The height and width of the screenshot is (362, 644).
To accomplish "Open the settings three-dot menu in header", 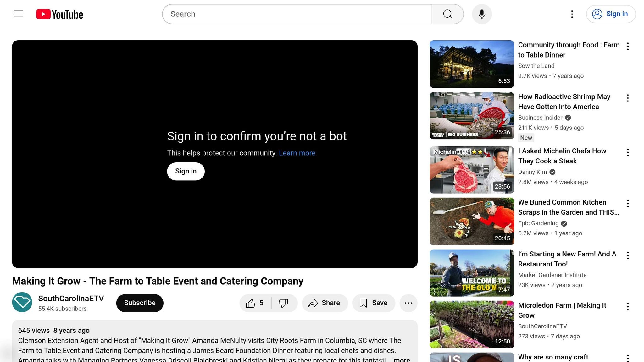I will click(x=572, y=14).
